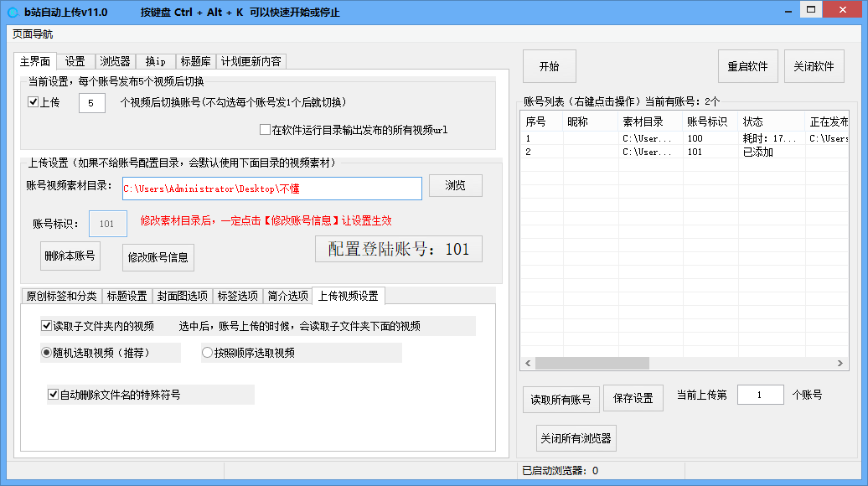
Task: Select account row with 账号标识 101
Action: point(685,152)
